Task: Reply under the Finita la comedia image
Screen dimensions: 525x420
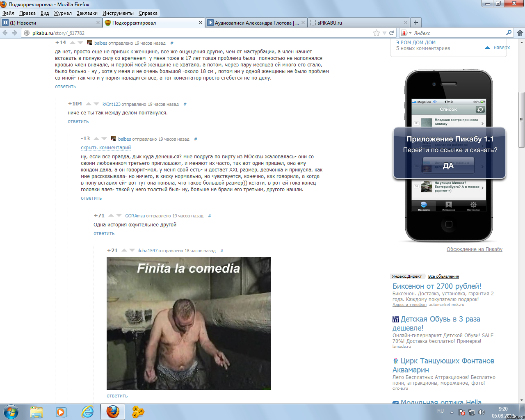Action: [x=117, y=396]
